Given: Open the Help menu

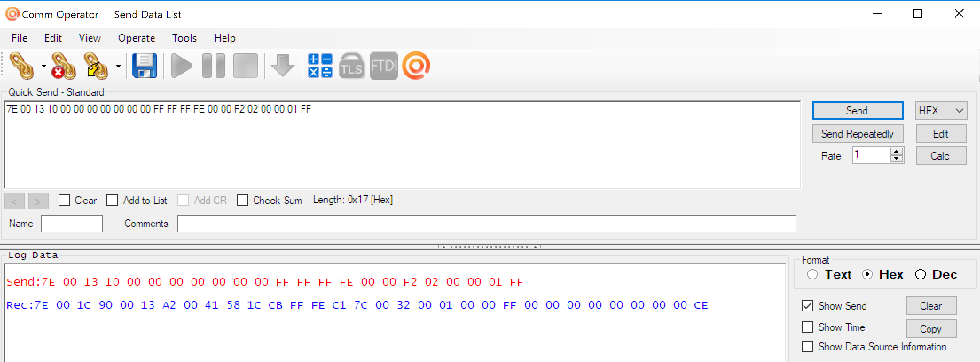Looking at the screenshot, I should point(224,38).
